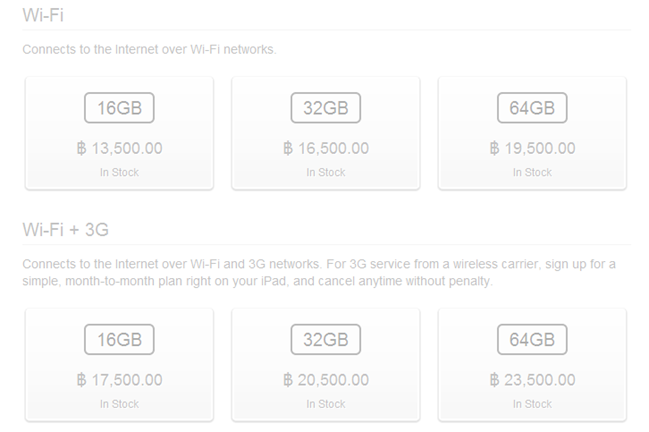The width and height of the screenshot is (649, 432).
Task: Select the Wi-Fi 32GB model card
Action: [326, 133]
